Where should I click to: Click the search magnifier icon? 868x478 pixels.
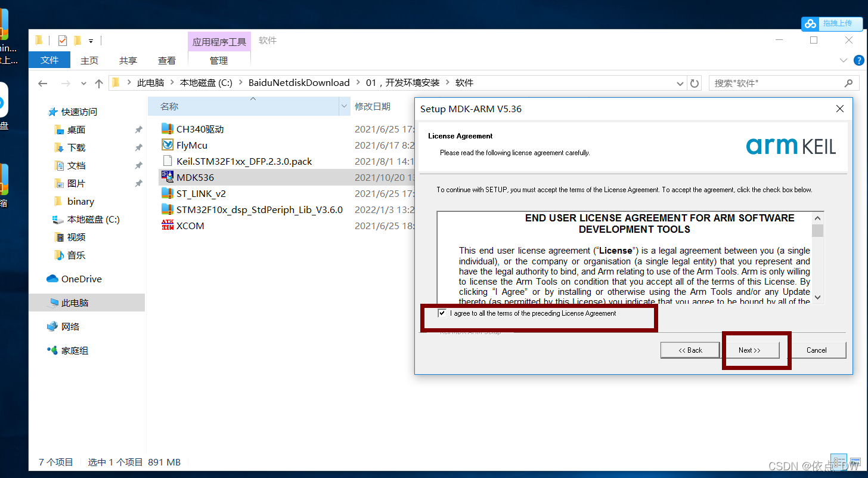point(849,83)
